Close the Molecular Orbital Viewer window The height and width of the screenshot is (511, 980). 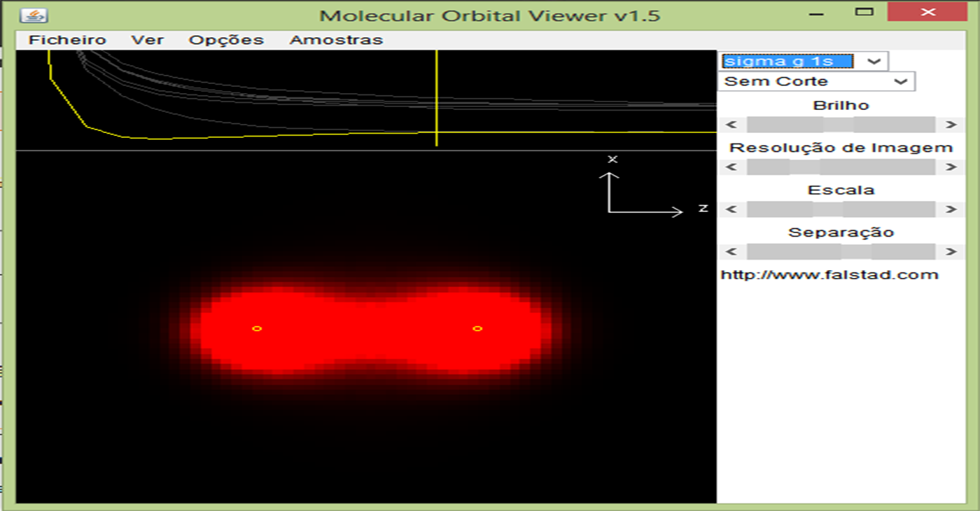coord(928,12)
